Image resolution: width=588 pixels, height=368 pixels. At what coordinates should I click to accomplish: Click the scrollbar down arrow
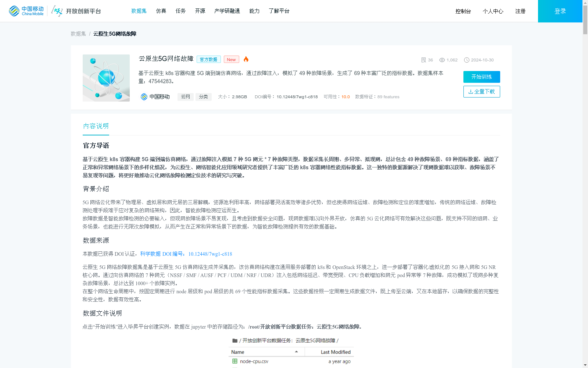pyautogui.click(x=585, y=365)
